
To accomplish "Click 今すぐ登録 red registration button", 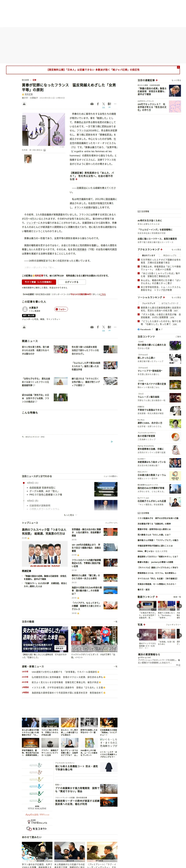I will (39, 282).
